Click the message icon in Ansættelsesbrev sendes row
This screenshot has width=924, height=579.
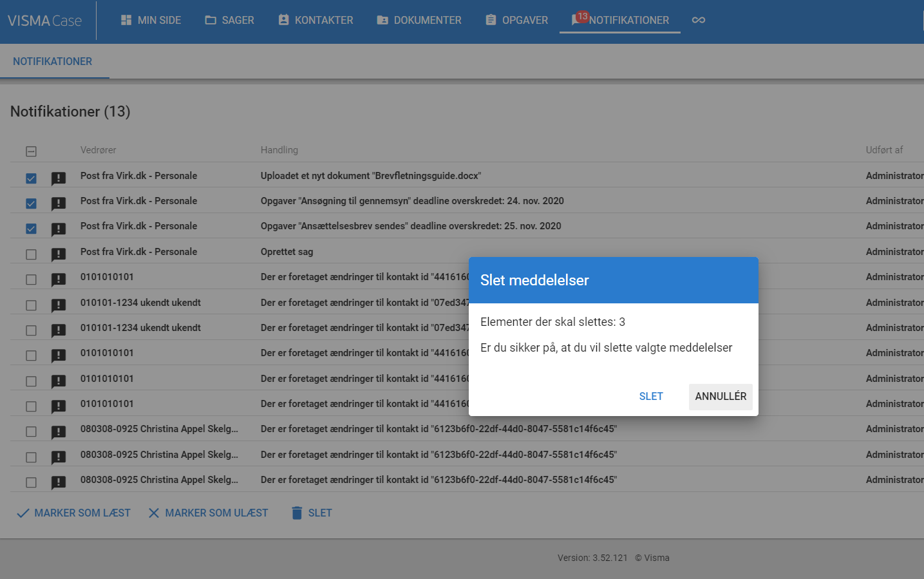[x=59, y=229]
